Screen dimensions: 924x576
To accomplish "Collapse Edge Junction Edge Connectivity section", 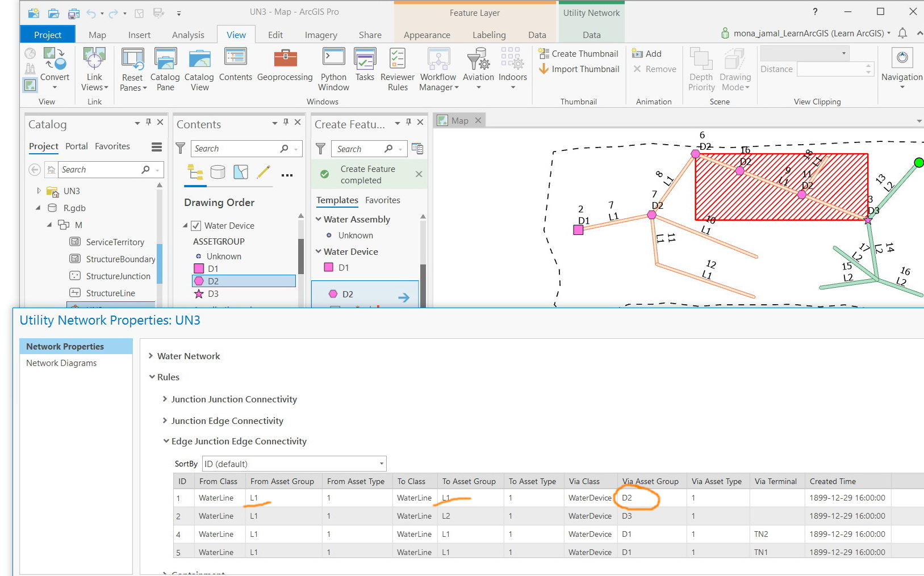I will [x=166, y=441].
